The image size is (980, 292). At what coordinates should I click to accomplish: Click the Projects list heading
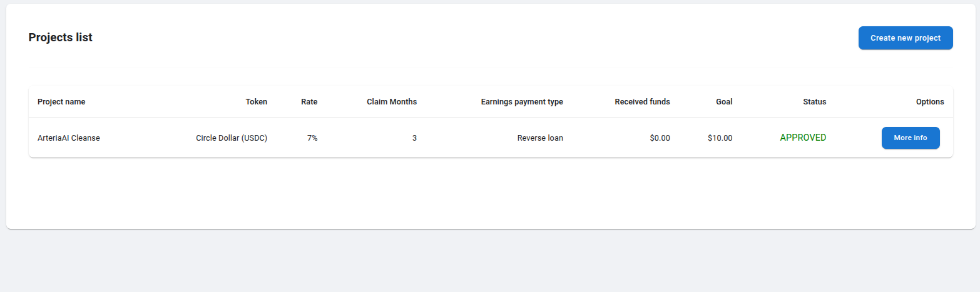tap(60, 38)
